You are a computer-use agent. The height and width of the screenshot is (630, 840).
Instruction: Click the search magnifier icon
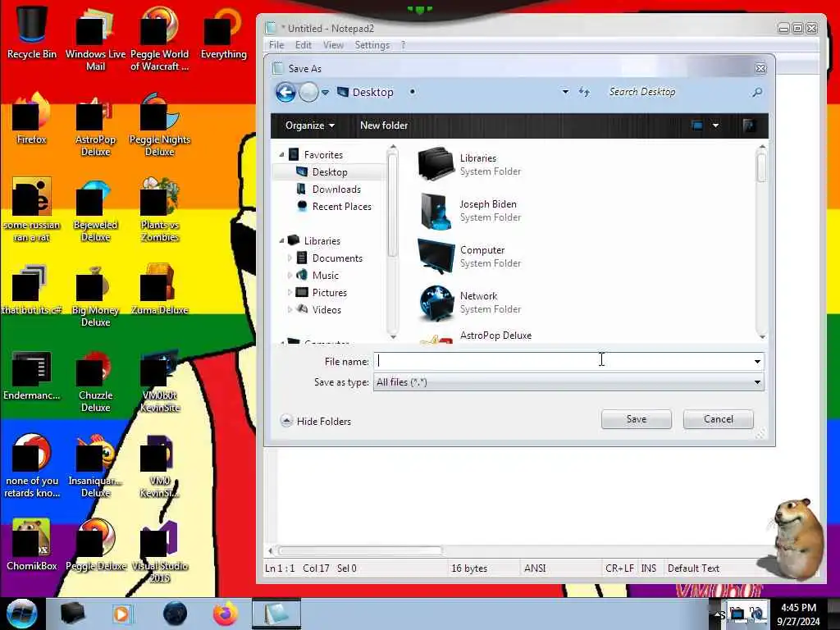(757, 92)
